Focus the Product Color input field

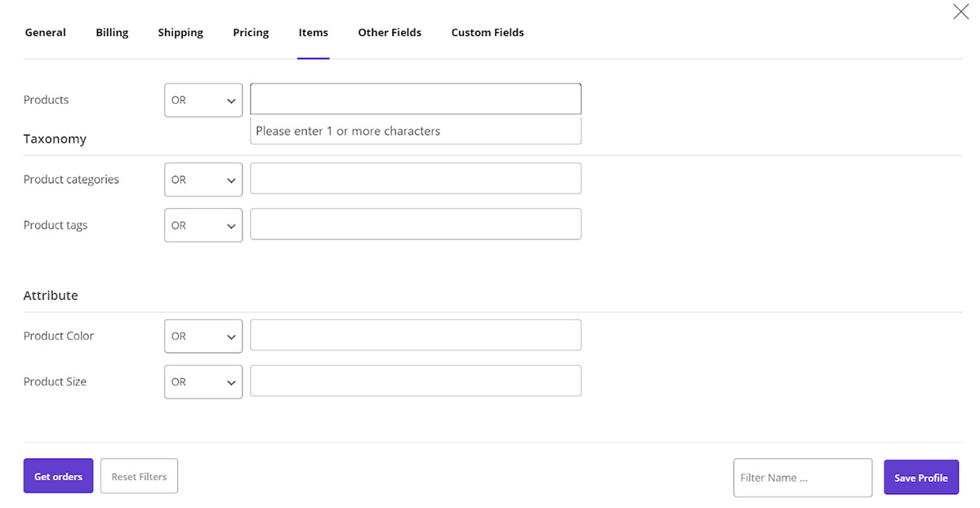coord(416,336)
